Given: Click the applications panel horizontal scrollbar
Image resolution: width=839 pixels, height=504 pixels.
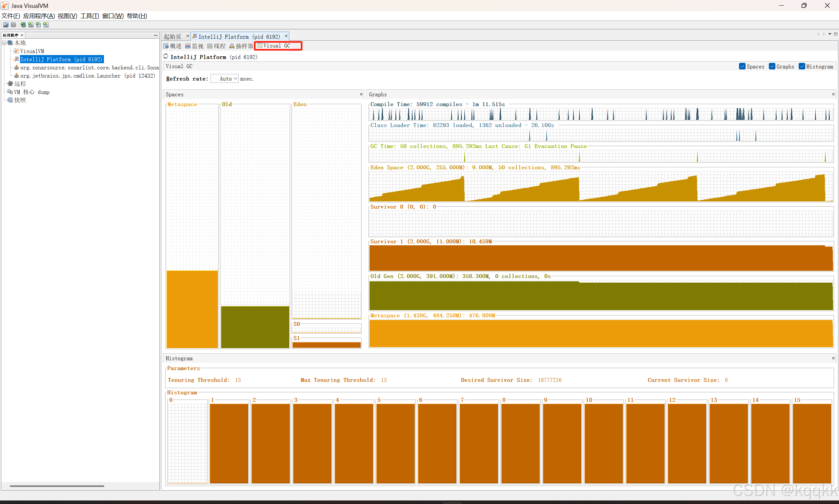Looking at the screenshot, I should (57, 486).
